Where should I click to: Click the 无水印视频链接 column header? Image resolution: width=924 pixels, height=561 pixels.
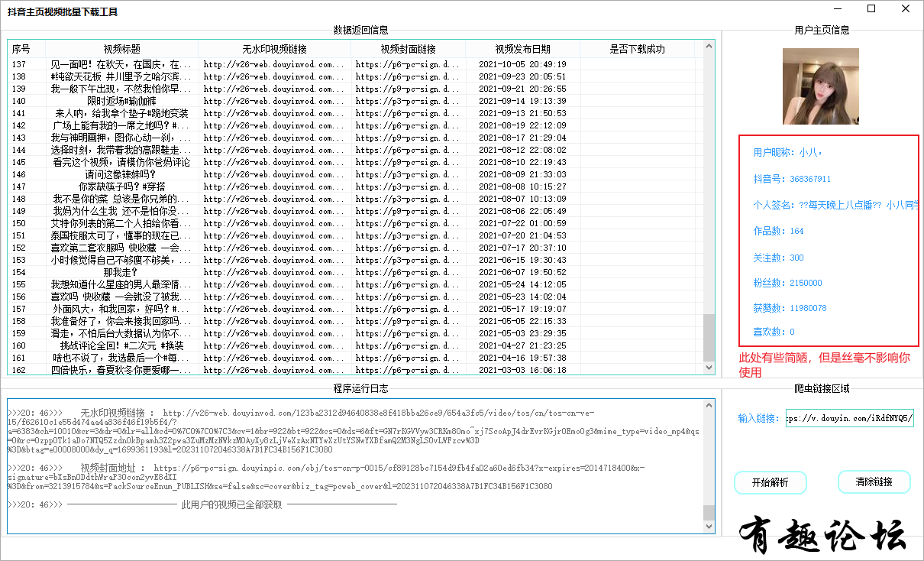[x=275, y=49]
